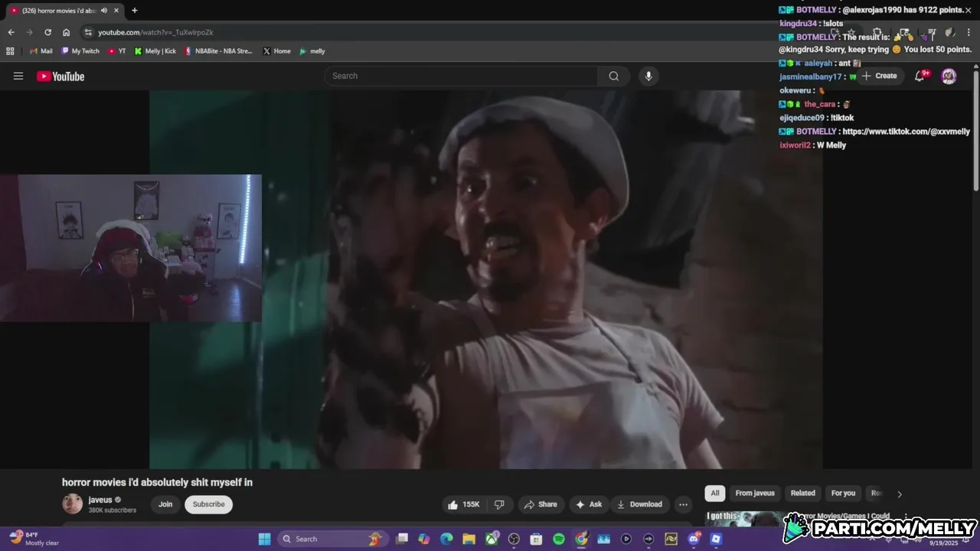
Task: Go back in browser history
Action: tap(11, 32)
